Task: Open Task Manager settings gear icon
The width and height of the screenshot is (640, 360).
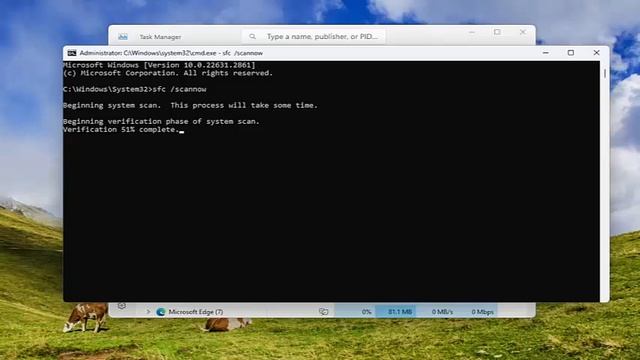Action: (x=122, y=306)
